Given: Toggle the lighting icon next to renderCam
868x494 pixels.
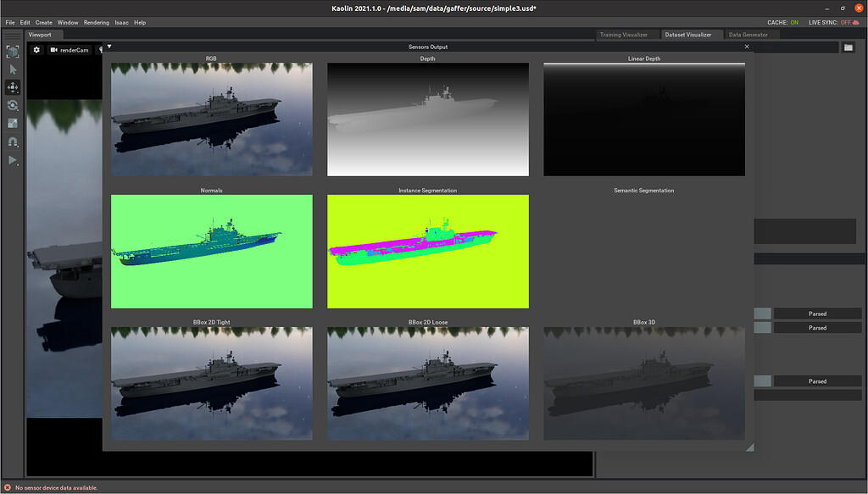Looking at the screenshot, I should (101, 49).
